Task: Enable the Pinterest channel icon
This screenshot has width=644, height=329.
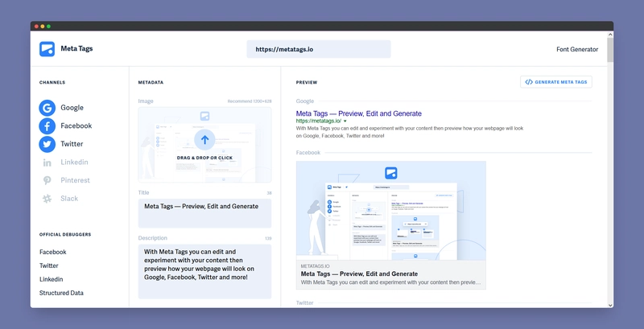Action: [47, 180]
